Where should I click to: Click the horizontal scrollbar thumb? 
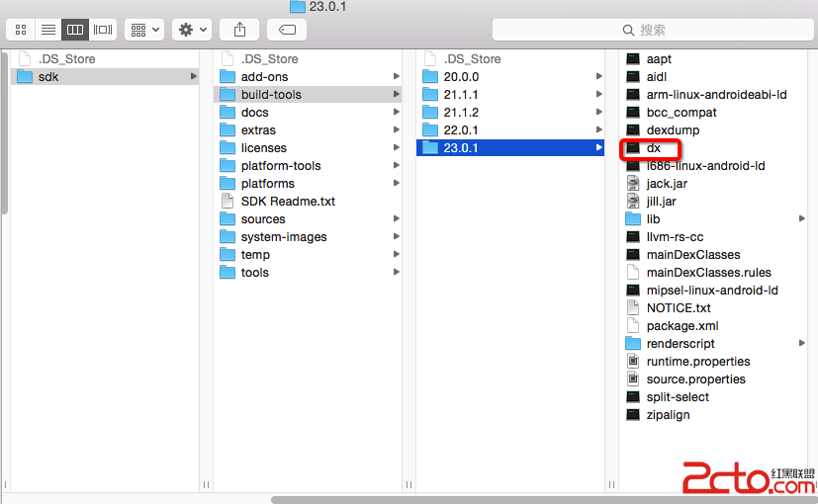coord(544,500)
